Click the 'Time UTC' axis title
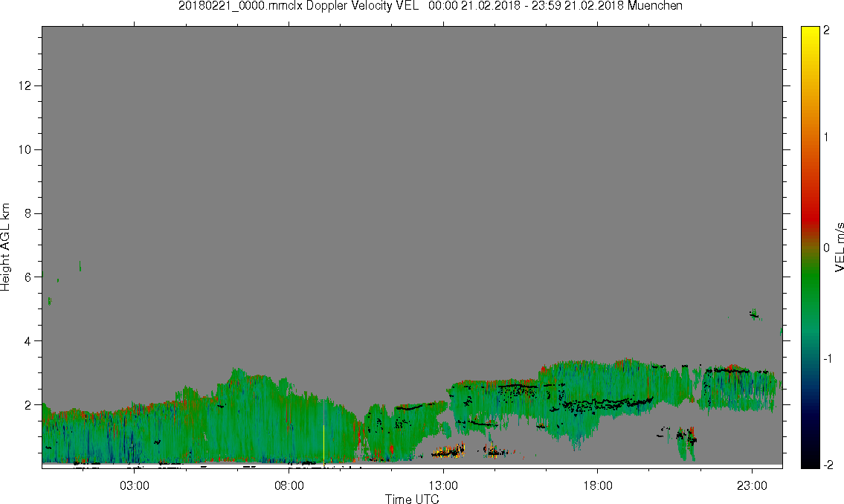844x504 pixels. [x=412, y=499]
